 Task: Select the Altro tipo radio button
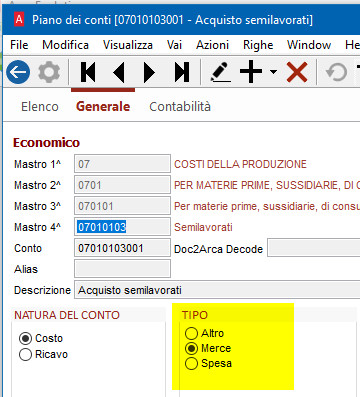tap(191, 333)
